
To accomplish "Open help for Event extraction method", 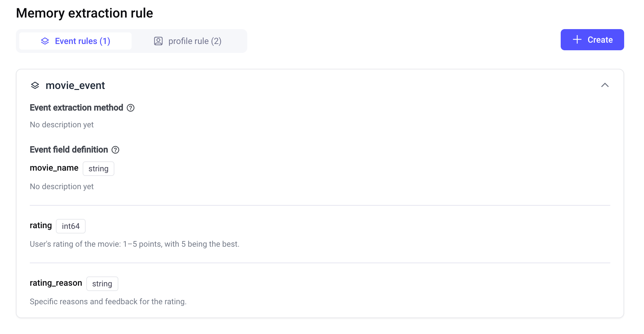I will [131, 108].
